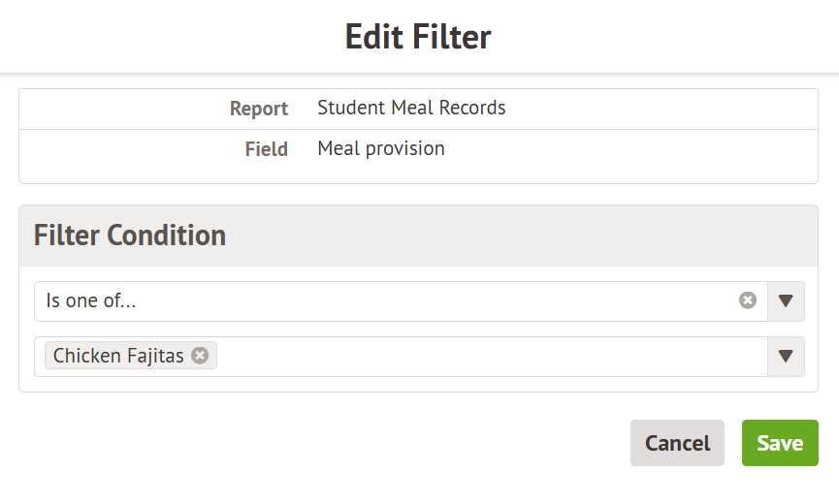This screenshot has height=504, width=839.
Task: Click the "Student Meal Records" report value
Action: pos(411,108)
